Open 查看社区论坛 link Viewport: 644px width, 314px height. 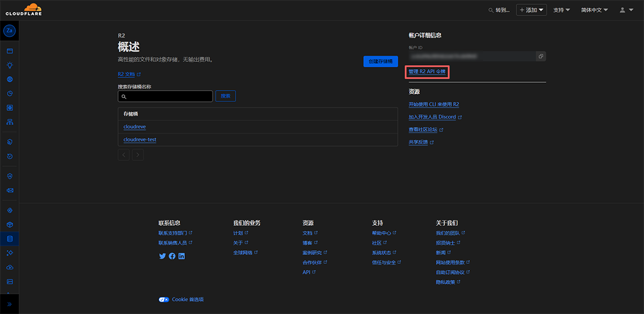click(426, 130)
